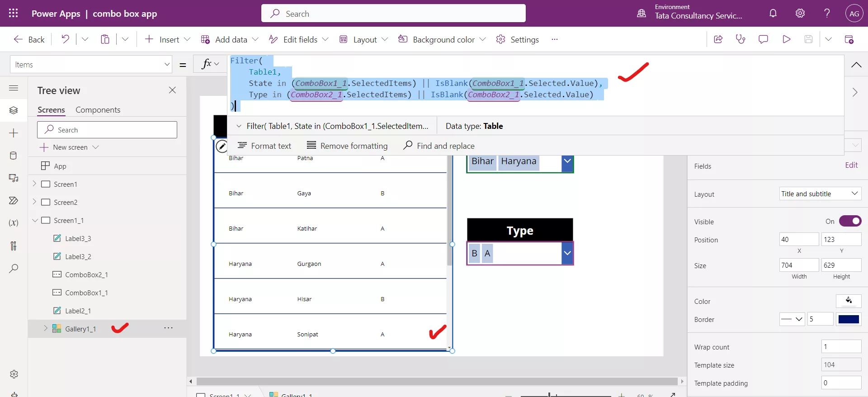Click the tree view Search field
This screenshot has height=397, width=868.
click(107, 130)
